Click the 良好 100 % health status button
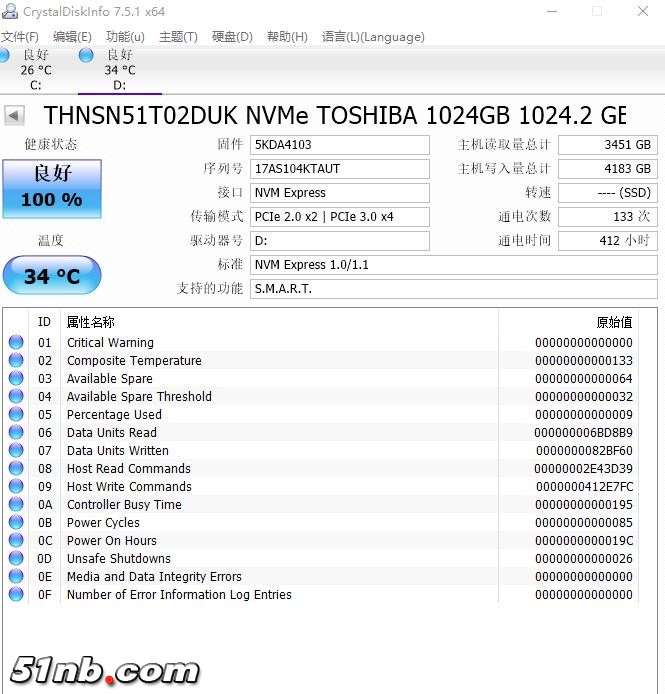The image size is (665, 694). (52, 187)
